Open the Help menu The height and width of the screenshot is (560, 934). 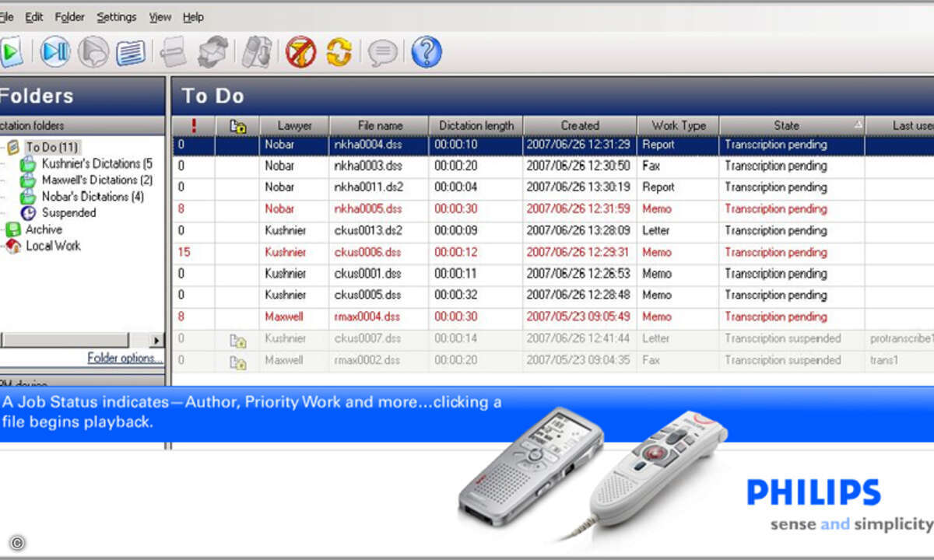click(x=193, y=16)
